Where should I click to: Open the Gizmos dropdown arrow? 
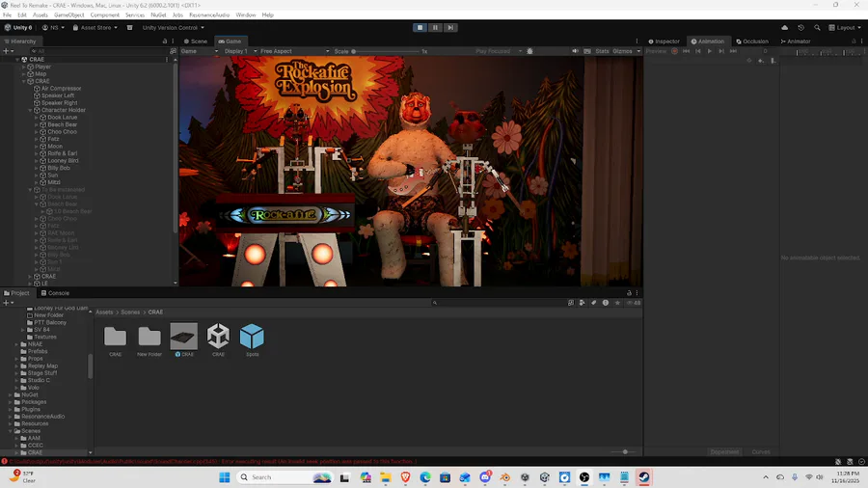pyautogui.click(x=638, y=51)
